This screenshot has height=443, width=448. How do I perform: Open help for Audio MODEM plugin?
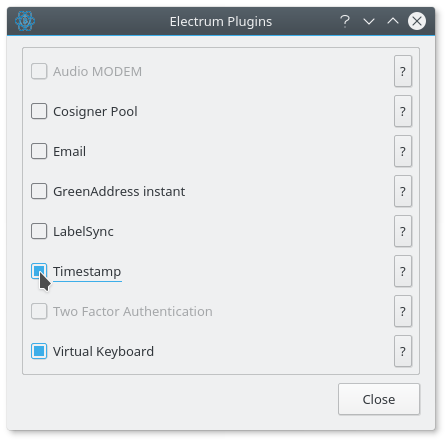point(403,71)
